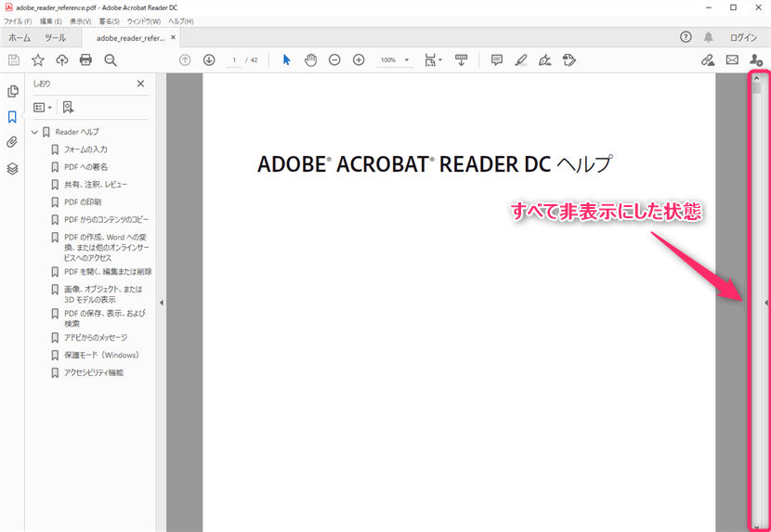
Task: Close the adobe_reader_refer... document tab
Action: (173, 37)
